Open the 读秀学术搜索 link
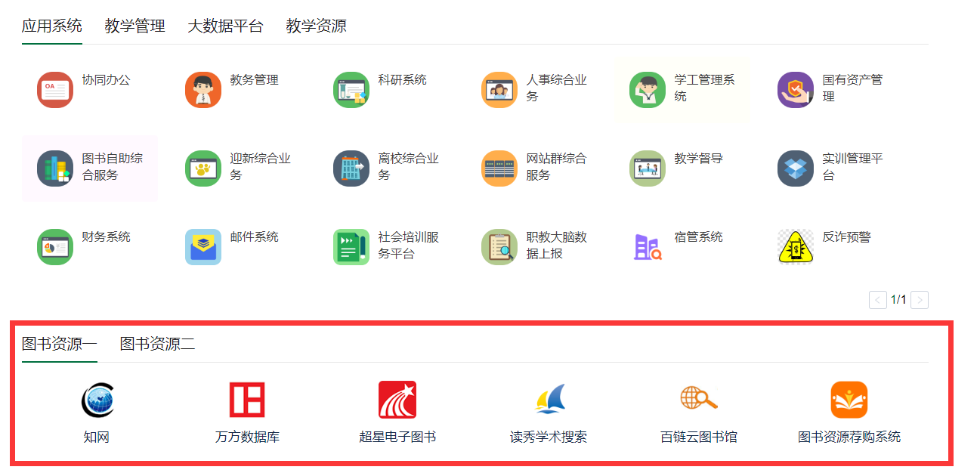This screenshot has height=476, width=980. pos(548,437)
